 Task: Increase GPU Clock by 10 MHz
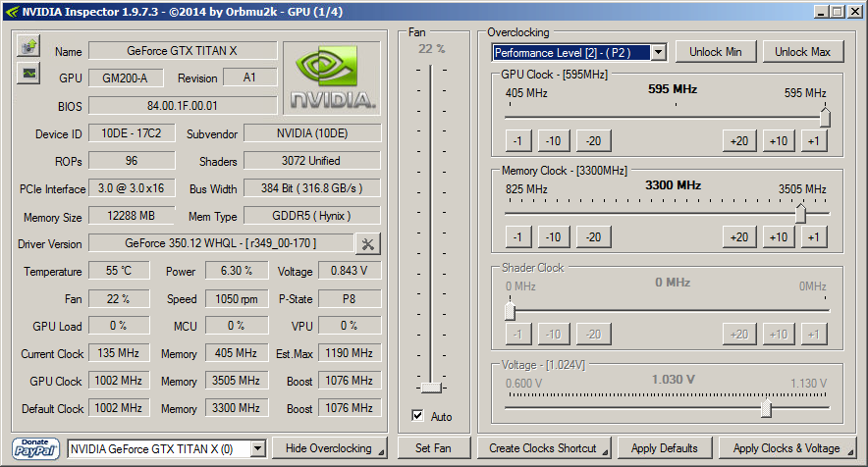(779, 141)
